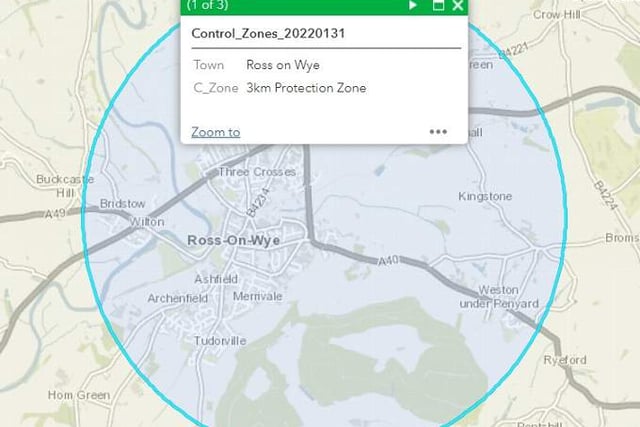The width and height of the screenshot is (640, 427).
Task: Click the Tudorville label on map
Action: [x=220, y=340]
